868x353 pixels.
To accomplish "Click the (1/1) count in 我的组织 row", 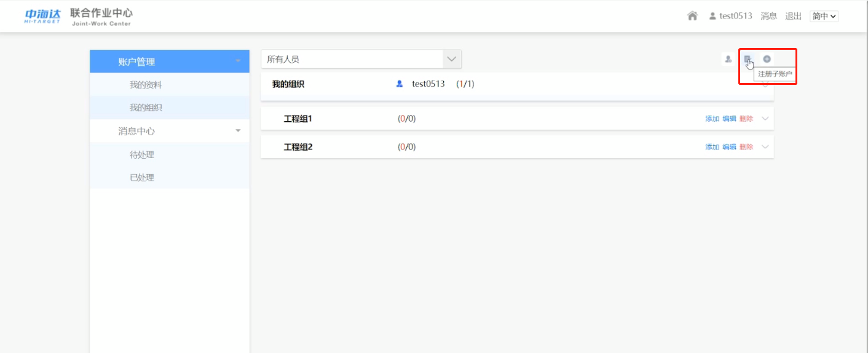I will coord(465,84).
